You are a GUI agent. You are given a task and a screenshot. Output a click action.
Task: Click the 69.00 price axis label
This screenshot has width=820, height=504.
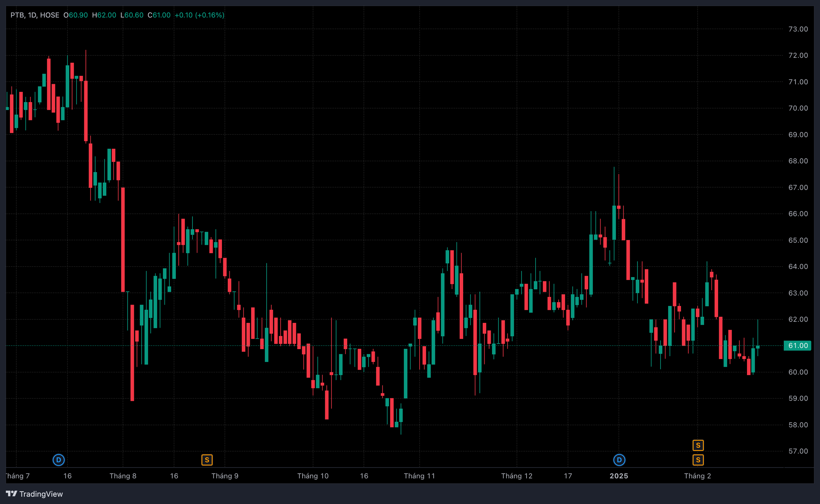coord(798,135)
